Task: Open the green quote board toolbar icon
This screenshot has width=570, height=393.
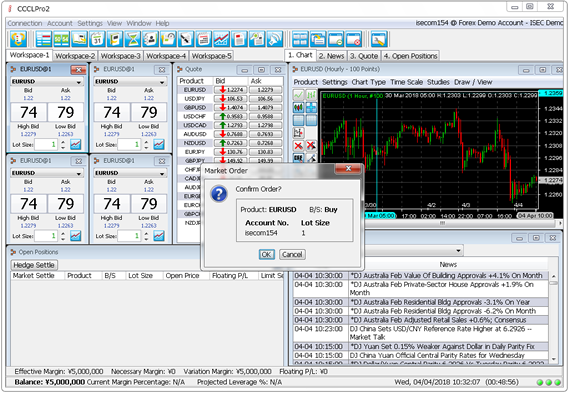Action: pos(61,39)
